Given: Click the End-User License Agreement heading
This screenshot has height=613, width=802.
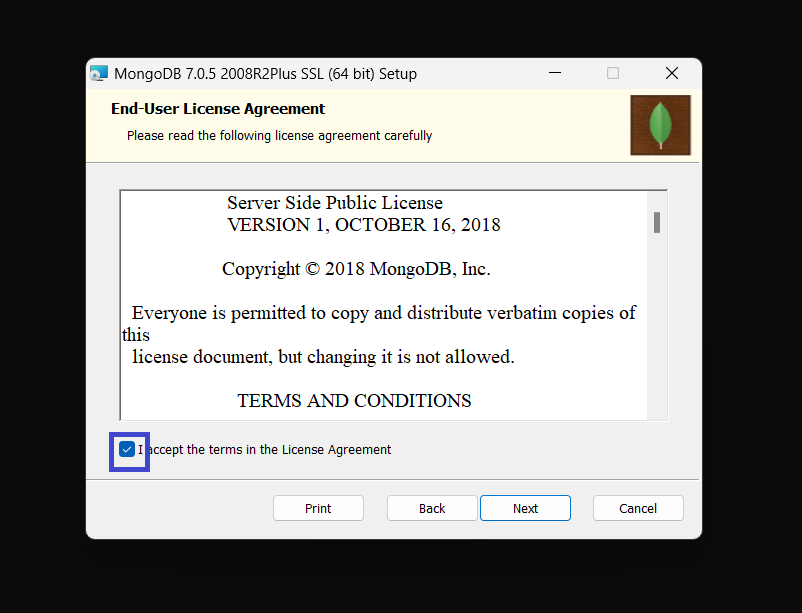Looking at the screenshot, I should click(218, 108).
